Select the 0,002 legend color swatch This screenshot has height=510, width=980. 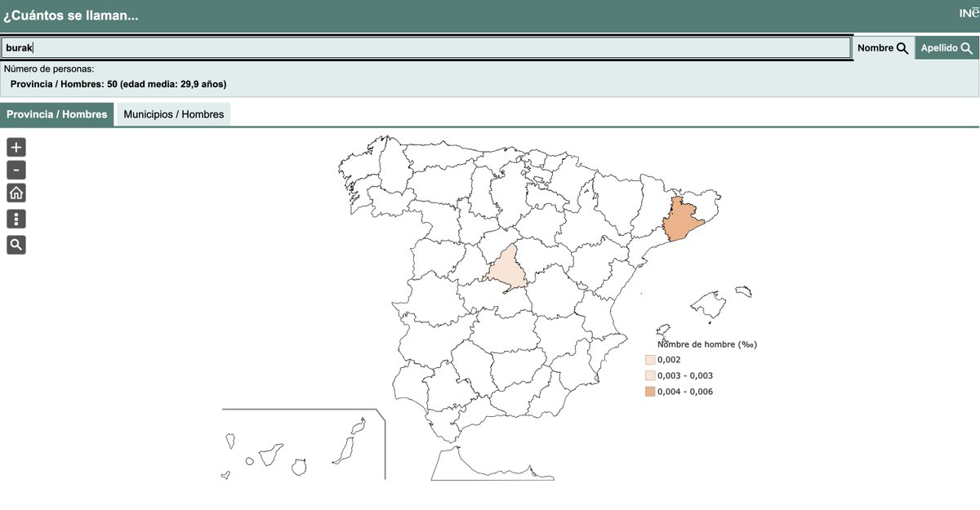[x=650, y=360]
